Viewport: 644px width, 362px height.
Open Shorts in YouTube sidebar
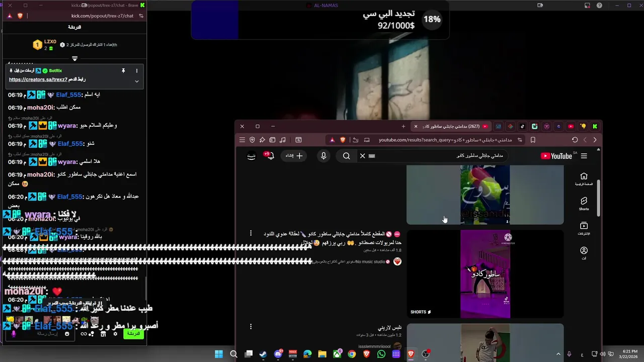pyautogui.click(x=584, y=204)
